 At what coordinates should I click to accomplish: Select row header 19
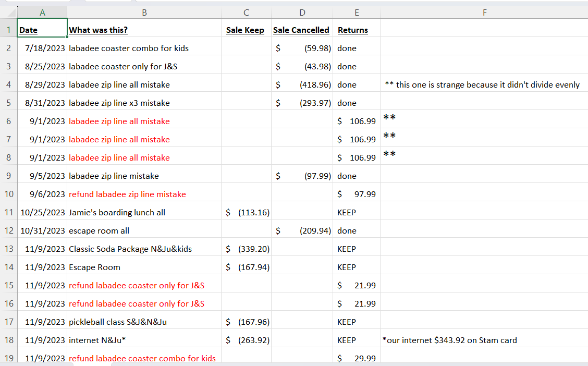[8, 358]
